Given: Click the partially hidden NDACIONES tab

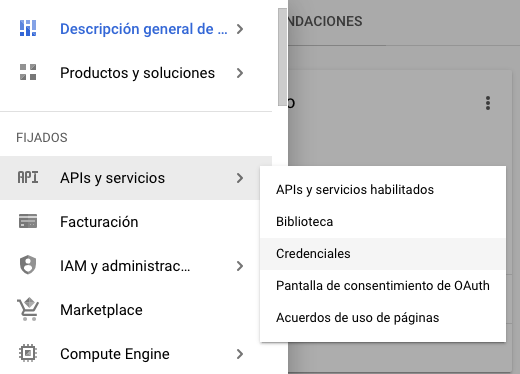Looking at the screenshot, I should coord(325,22).
